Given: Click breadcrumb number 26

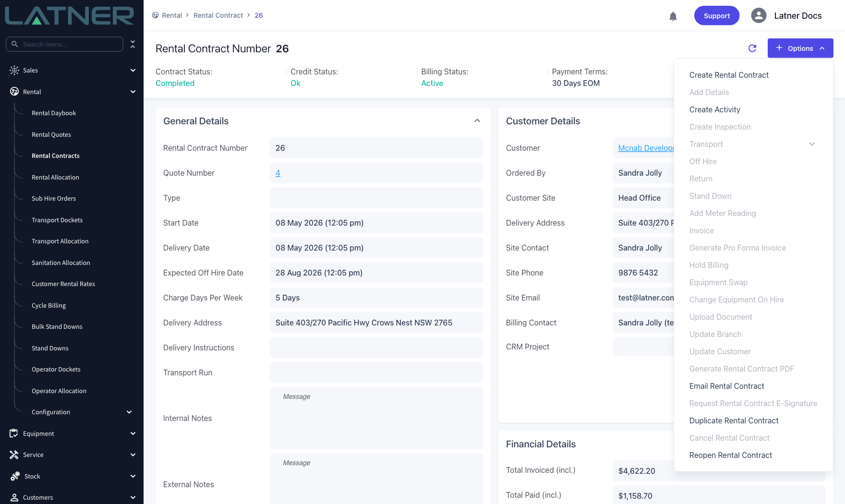Looking at the screenshot, I should point(259,15).
